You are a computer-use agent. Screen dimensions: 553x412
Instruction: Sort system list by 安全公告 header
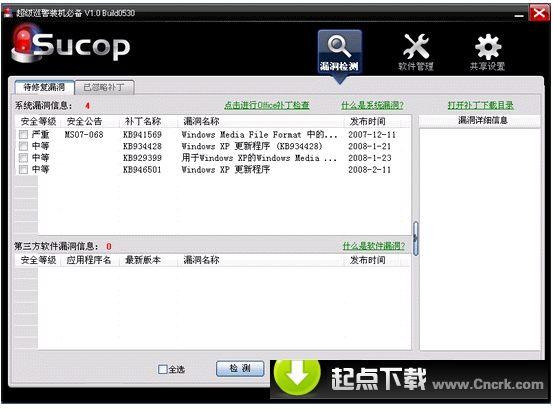pyautogui.click(x=89, y=122)
